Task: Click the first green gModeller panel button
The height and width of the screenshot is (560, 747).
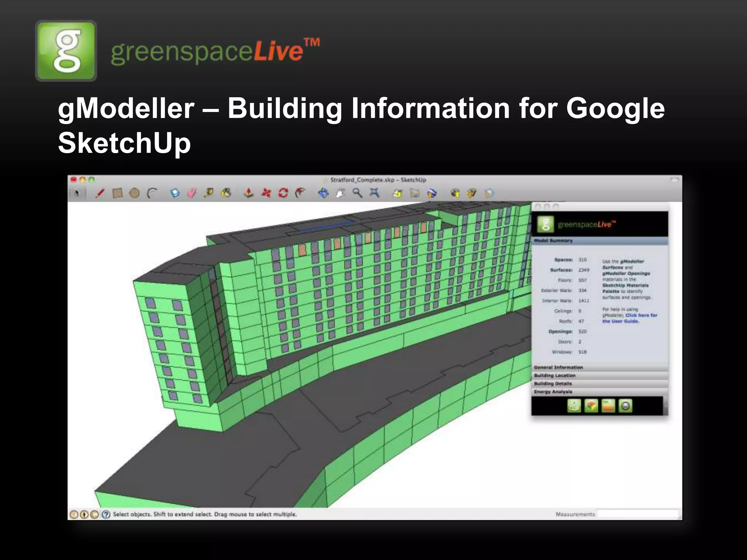Action: click(574, 406)
